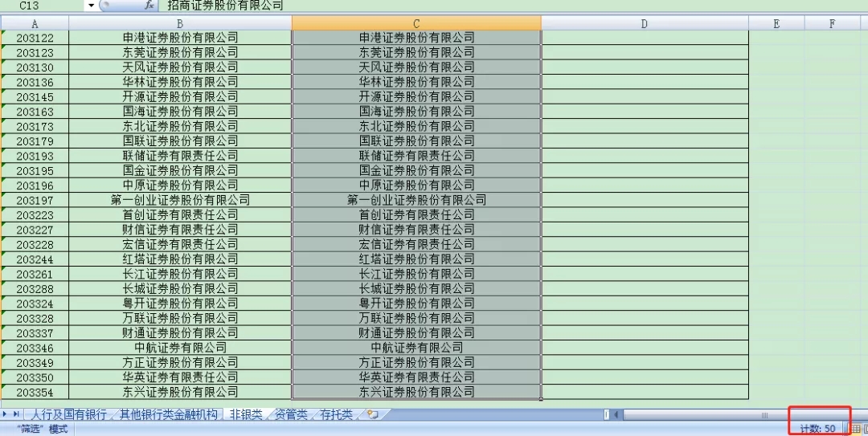Viewport: 868px width, 436px height.
Task: Click cell 203354 in column A
Action: pos(35,392)
